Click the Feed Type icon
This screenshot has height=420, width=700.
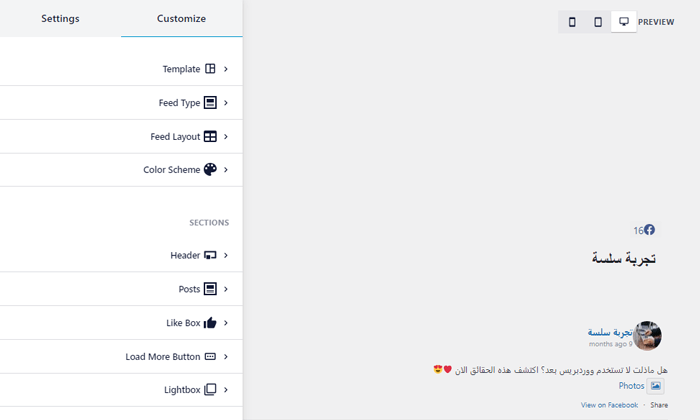(210, 103)
